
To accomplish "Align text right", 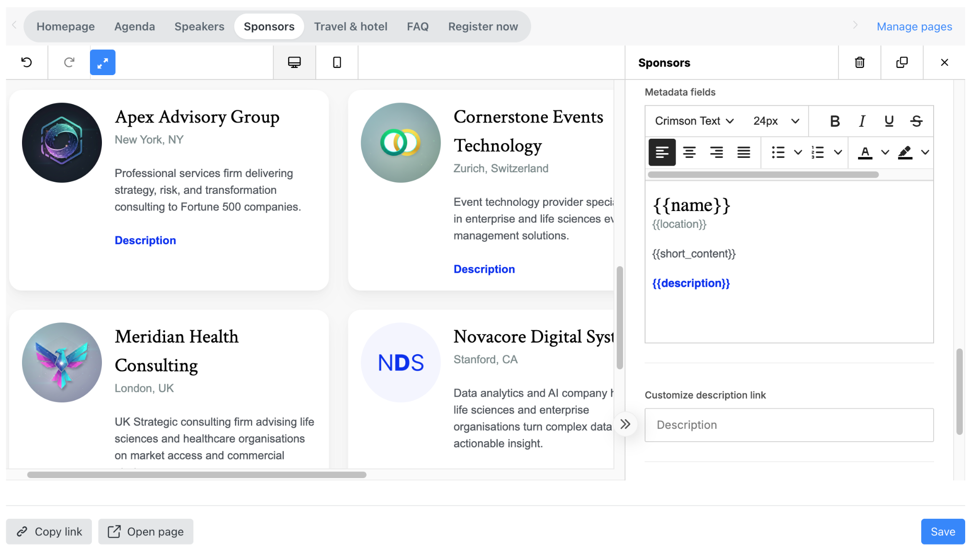I will pyautogui.click(x=716, y=152).
